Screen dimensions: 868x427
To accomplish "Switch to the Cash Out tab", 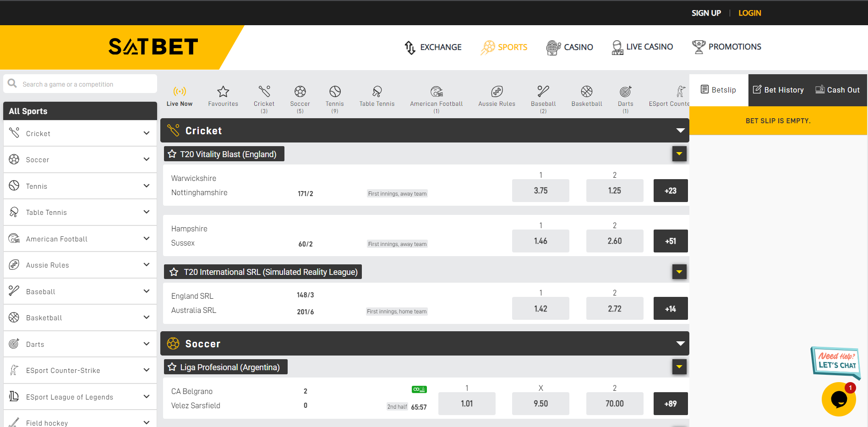I will point(838,90).
